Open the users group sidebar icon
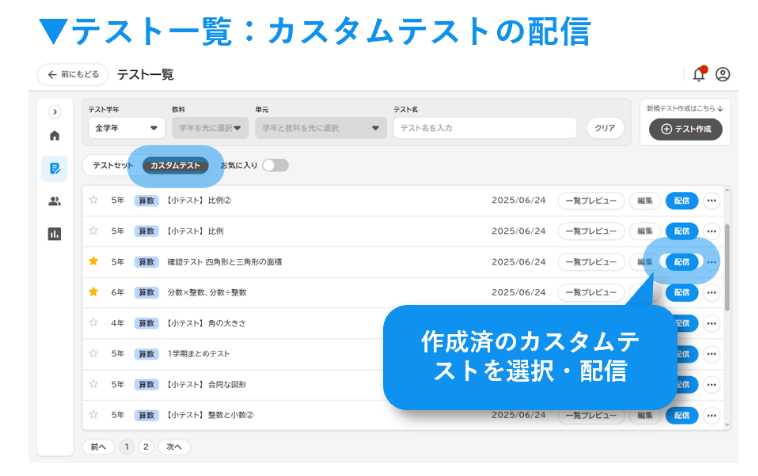The height and width of the screenshot is (476, 758). tap(54, 201)
